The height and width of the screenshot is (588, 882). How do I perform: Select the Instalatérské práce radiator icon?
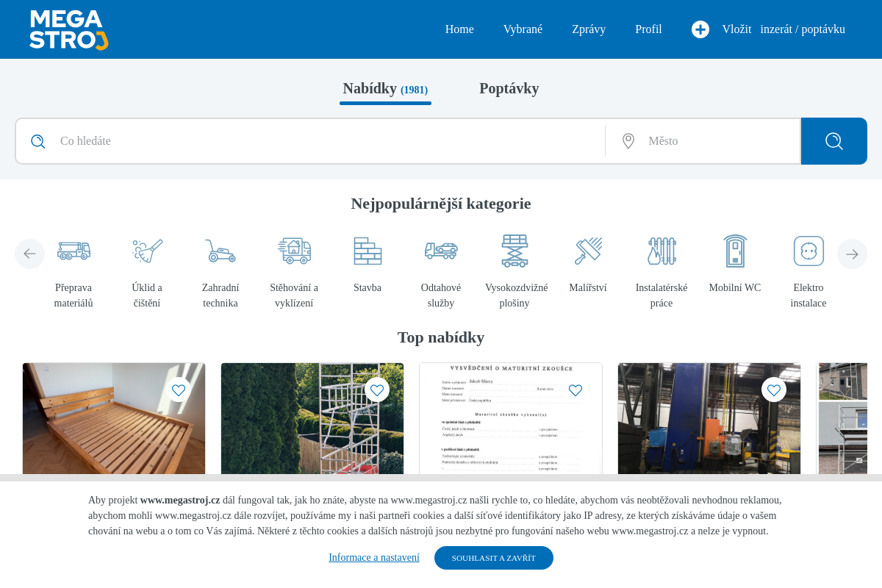pos(661,251)
